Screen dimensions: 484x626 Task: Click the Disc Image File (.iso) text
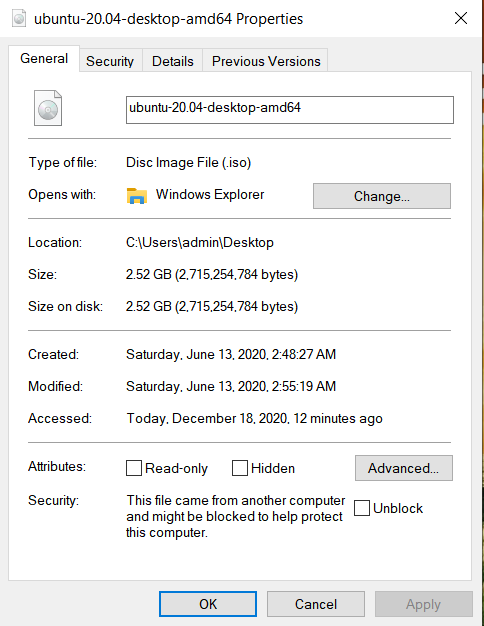click(x=188, y=162)
